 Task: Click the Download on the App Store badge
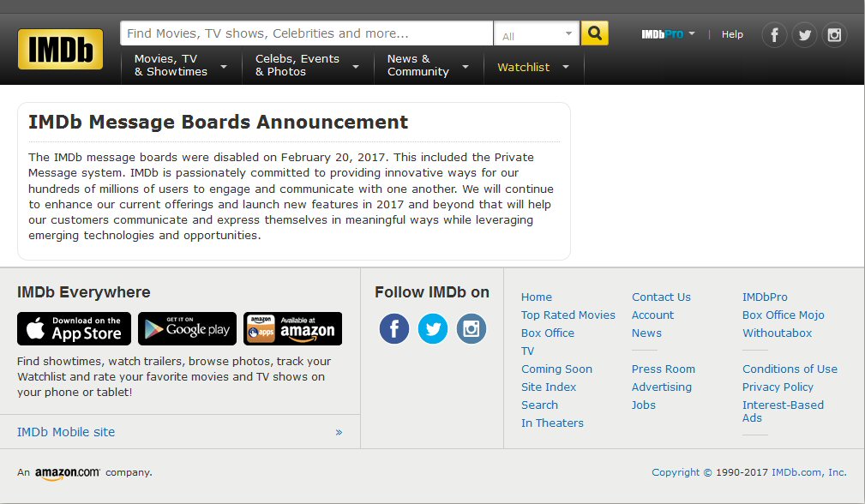(x=75, y=328)
